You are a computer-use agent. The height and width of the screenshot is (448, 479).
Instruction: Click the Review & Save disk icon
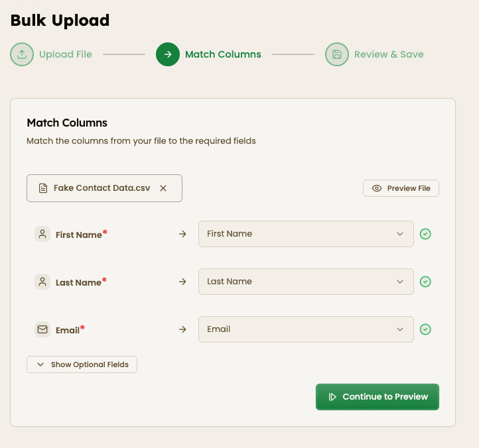[x=337, y=54]
